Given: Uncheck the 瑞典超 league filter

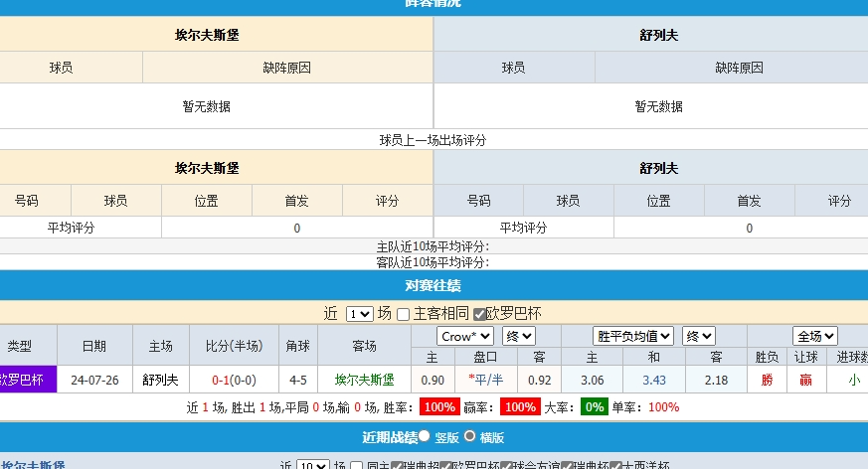Looking at the screenshot, I should click(397, 466).
